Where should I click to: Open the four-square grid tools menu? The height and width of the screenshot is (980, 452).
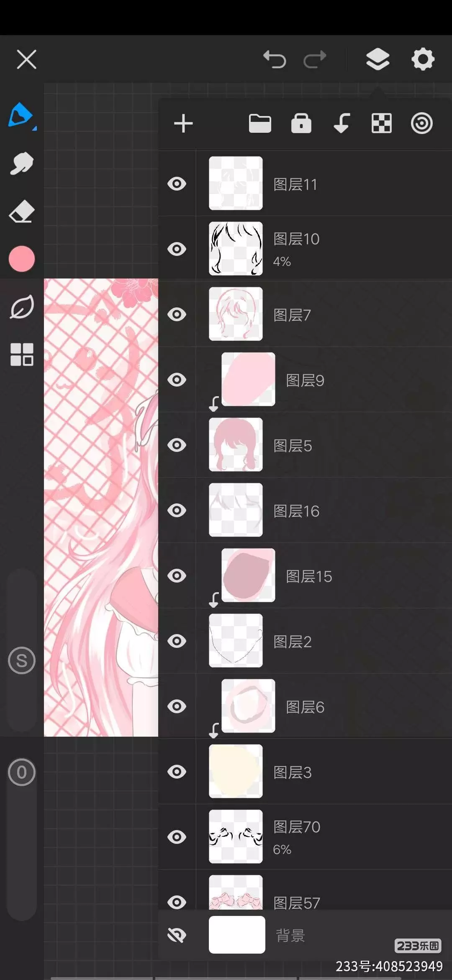click(x=22, y=354)
